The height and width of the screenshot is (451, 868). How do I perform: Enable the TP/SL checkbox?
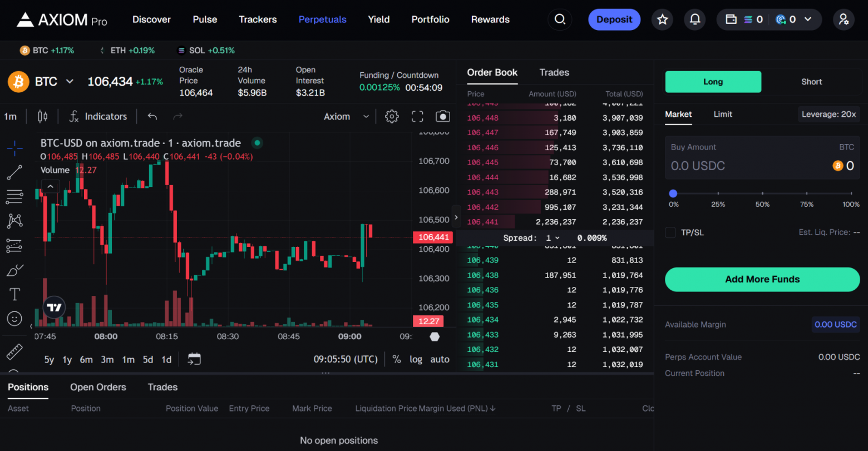[x=670, y=232]
